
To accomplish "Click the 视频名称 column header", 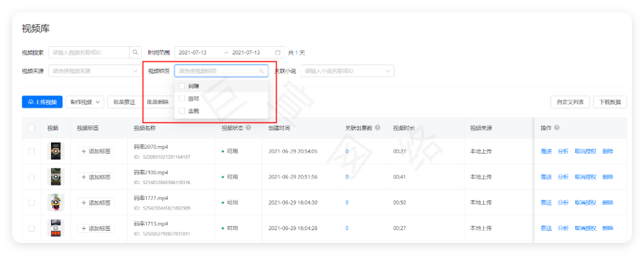I will (x=145, y=128).
